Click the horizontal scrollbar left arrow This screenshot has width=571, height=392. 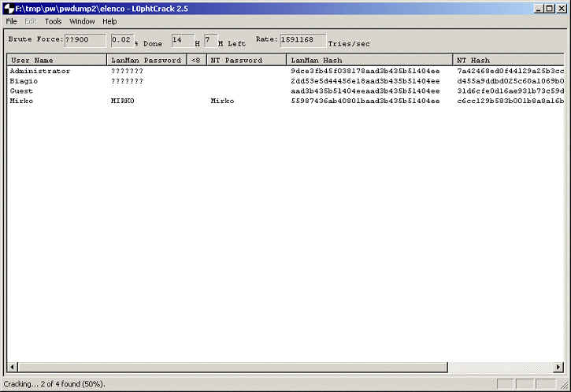click(x=12, y=367)
